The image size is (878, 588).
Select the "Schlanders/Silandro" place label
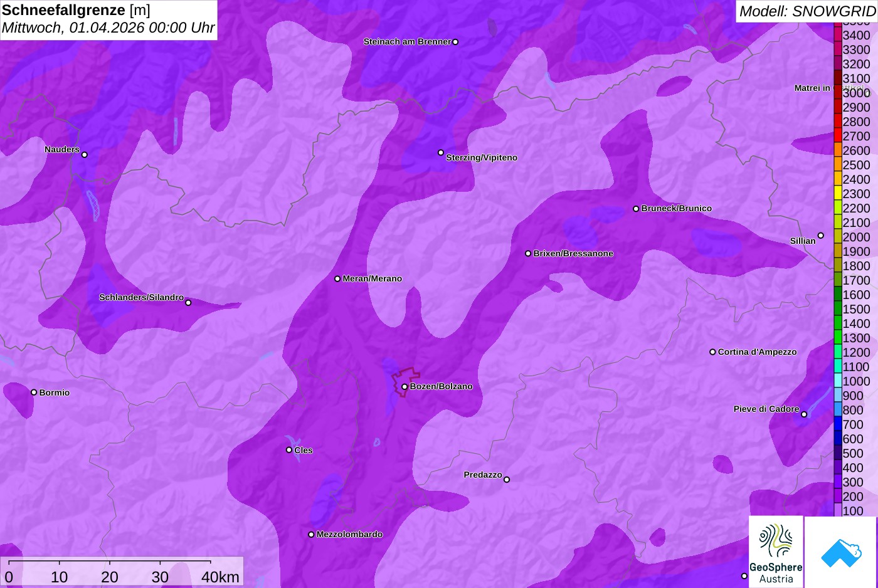142,298
